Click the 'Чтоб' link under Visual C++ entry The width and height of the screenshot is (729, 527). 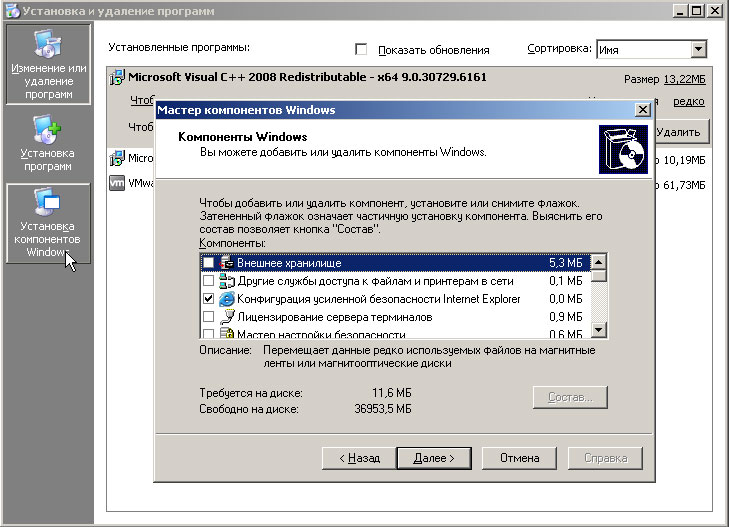(142, 100)
